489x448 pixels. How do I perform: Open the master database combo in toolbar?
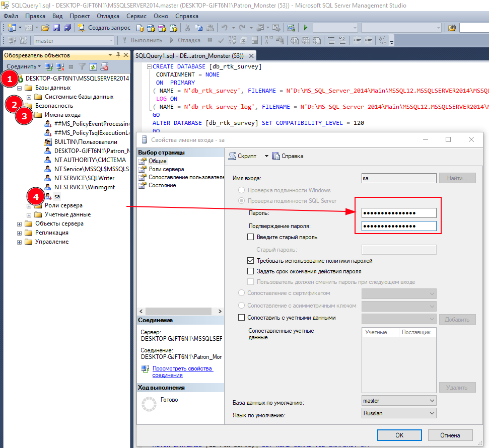[x=74, y=41]
